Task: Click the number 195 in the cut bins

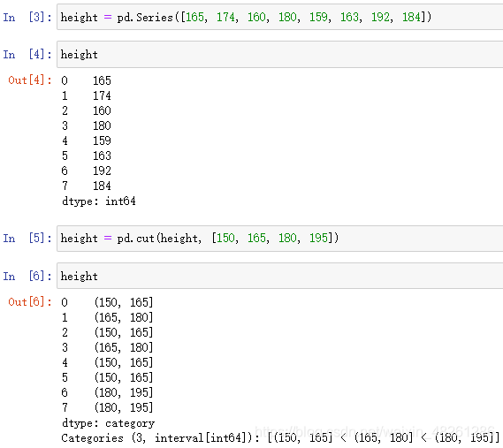Action: tap(318, 238)
